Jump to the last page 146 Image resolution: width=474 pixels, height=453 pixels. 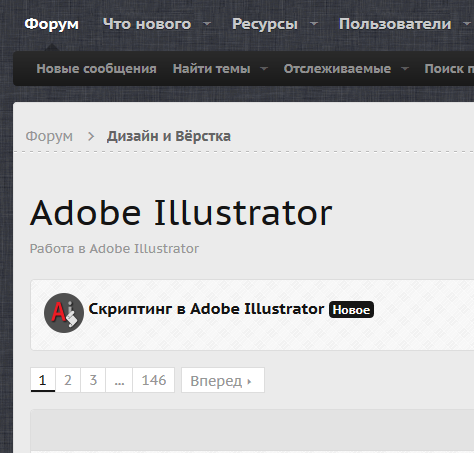(x=154, y=380)
